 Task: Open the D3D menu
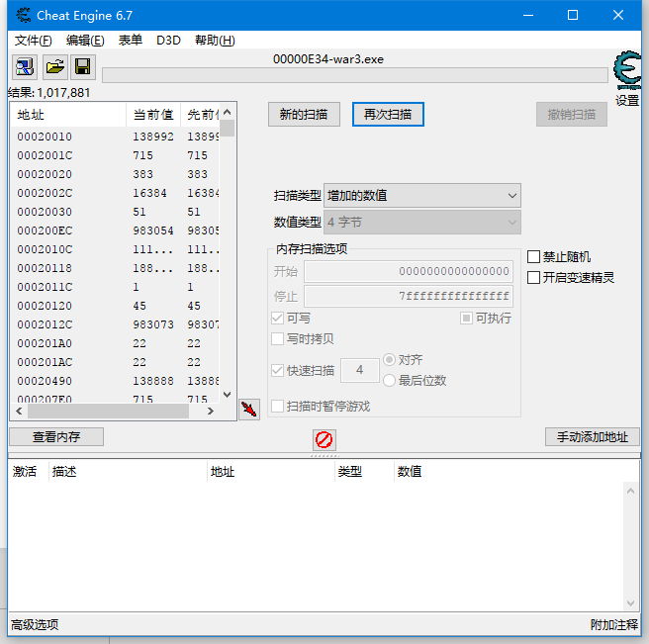(168, 41)
